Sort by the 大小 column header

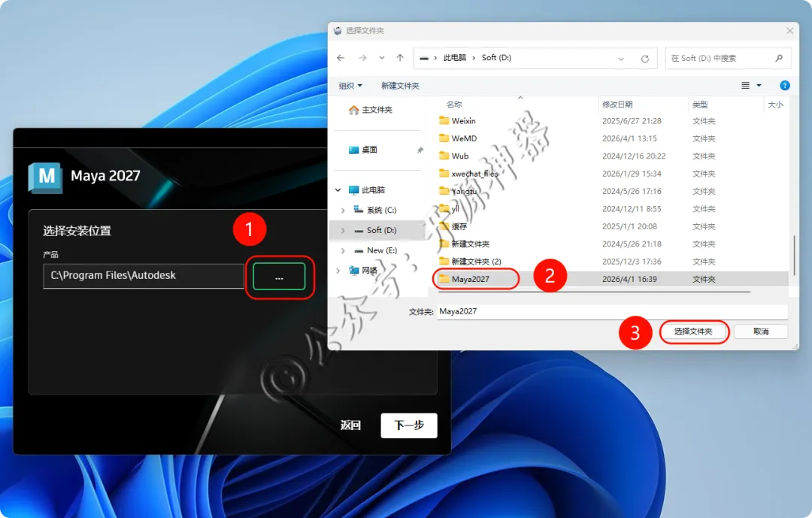pos(775,105)
